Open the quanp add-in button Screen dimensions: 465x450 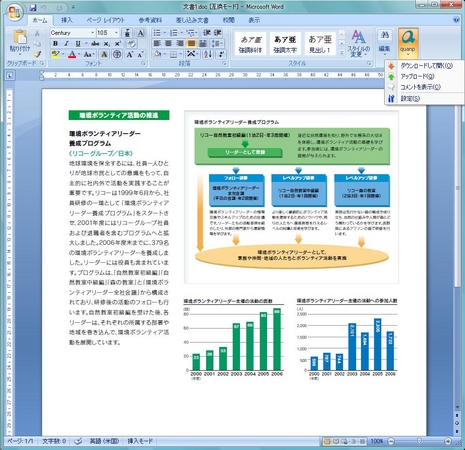408,43
